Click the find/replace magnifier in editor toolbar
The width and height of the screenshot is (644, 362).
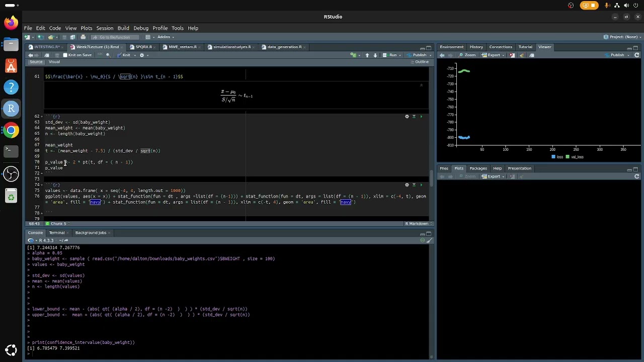click(108, 55)
